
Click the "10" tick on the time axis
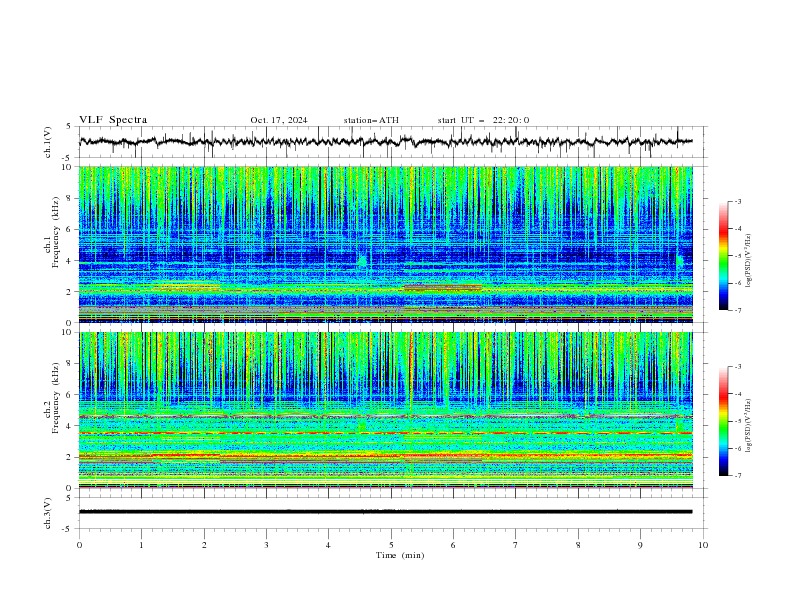click(x=703, y=545)
